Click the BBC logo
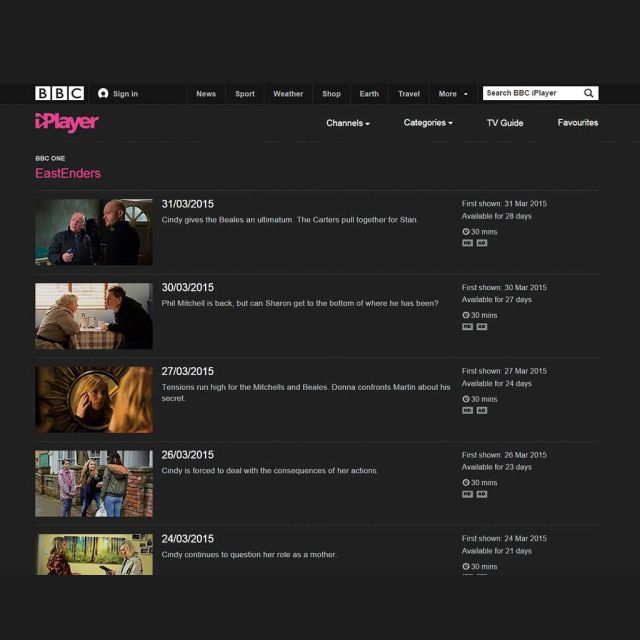The image size is (640, 640). (x=60, y=93)
